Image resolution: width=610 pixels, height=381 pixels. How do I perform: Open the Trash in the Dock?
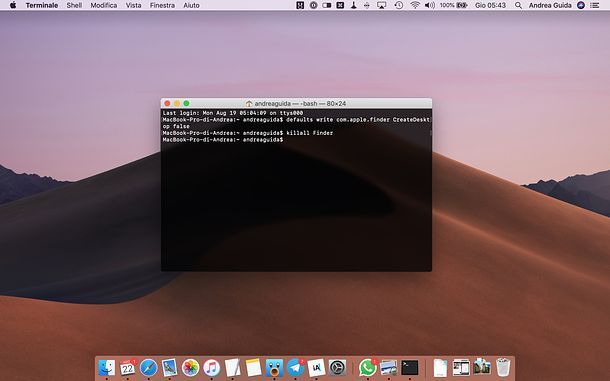(x=503, y=367)
